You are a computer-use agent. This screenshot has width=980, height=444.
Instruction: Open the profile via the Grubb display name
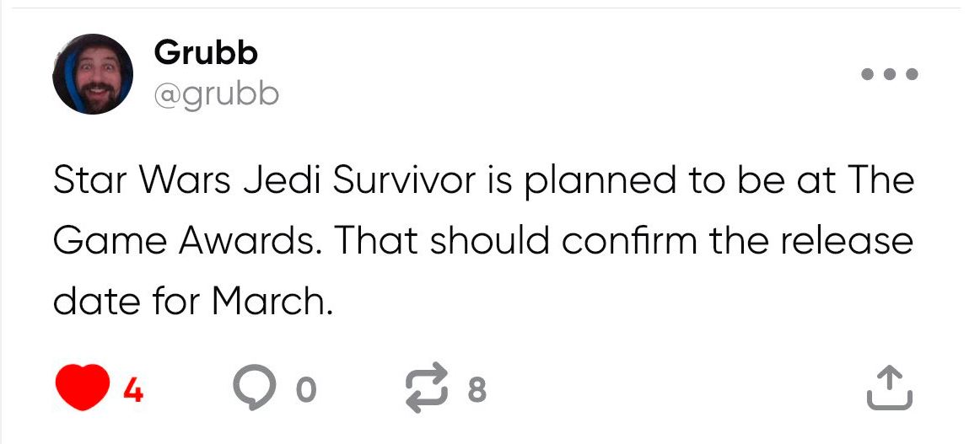click(x=206, y=53)
